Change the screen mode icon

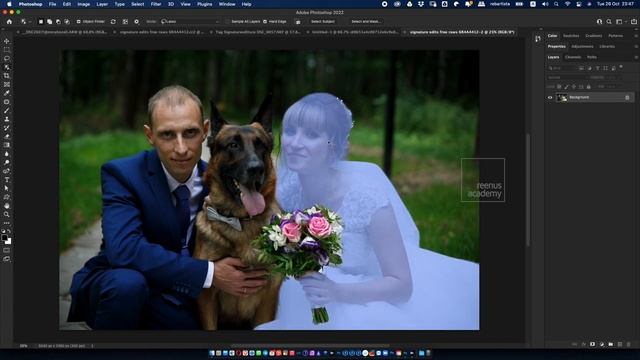point(7,259)
